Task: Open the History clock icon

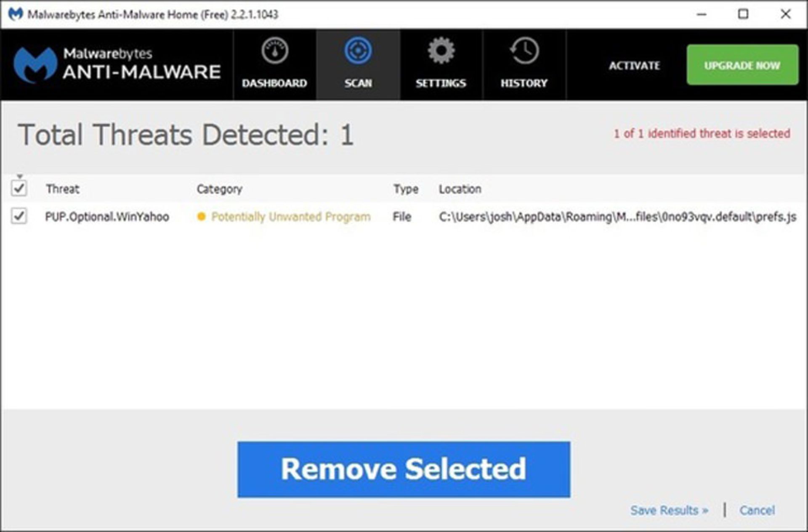Action: pos(524,50)
